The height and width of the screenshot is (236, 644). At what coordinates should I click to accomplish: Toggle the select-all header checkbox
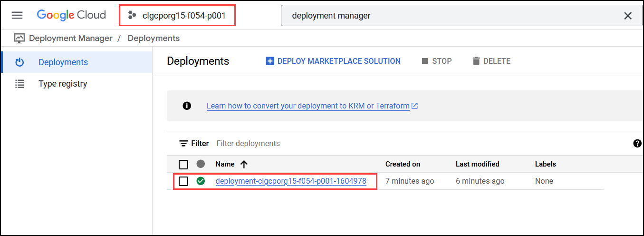(x=183, y=165)
